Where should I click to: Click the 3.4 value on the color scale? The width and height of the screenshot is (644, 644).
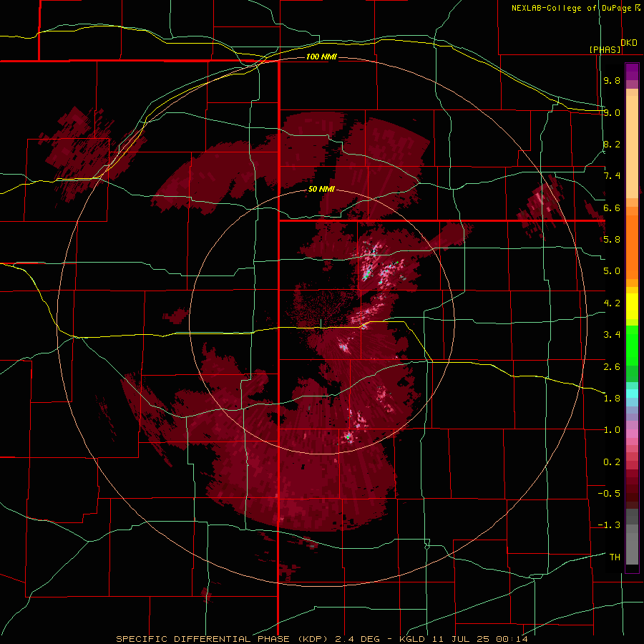[x=612, y=334]
